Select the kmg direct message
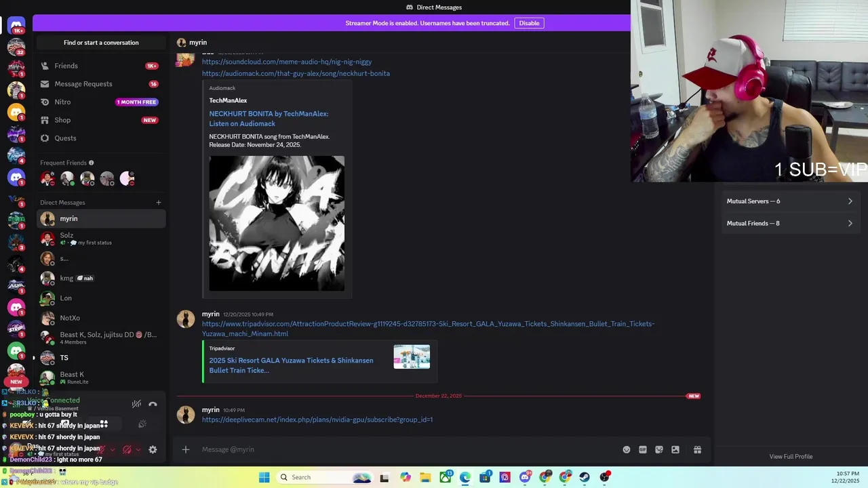Image resolution: width=868 pixels, height=488 pixels. coord(101,279)
